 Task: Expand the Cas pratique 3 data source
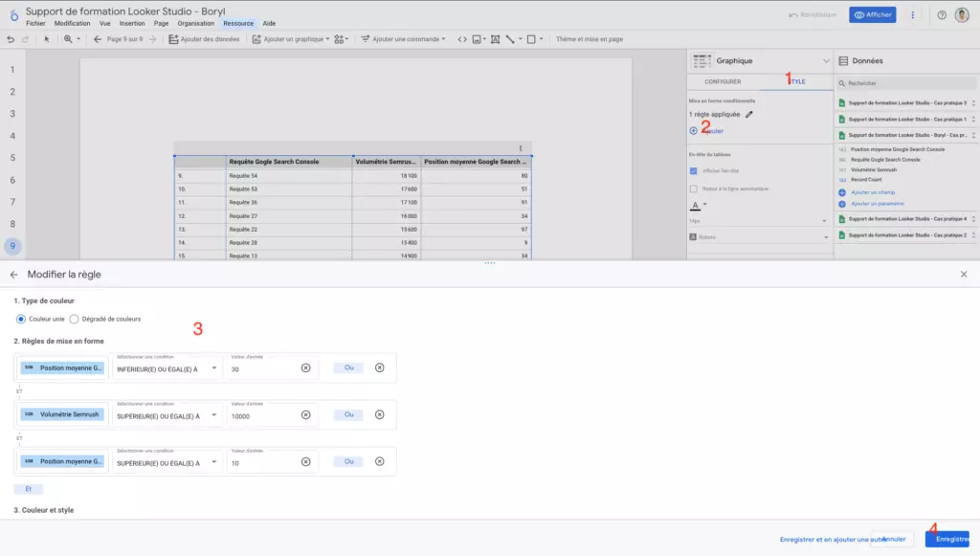973,103
